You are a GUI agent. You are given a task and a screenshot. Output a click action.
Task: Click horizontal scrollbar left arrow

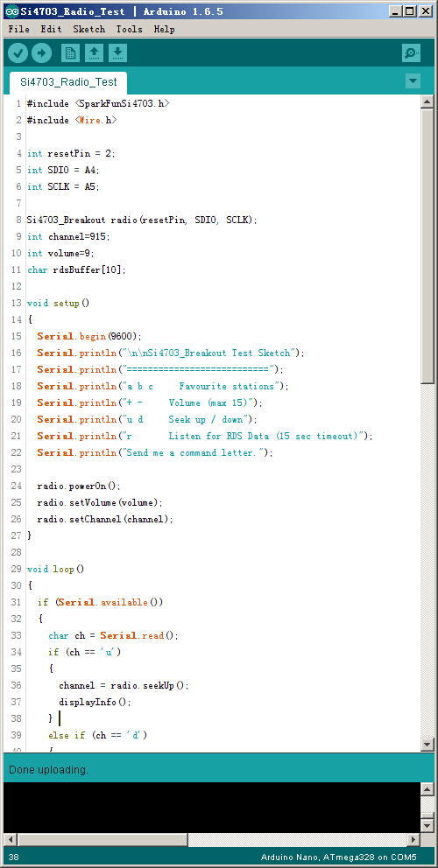(x=11, y=839)
